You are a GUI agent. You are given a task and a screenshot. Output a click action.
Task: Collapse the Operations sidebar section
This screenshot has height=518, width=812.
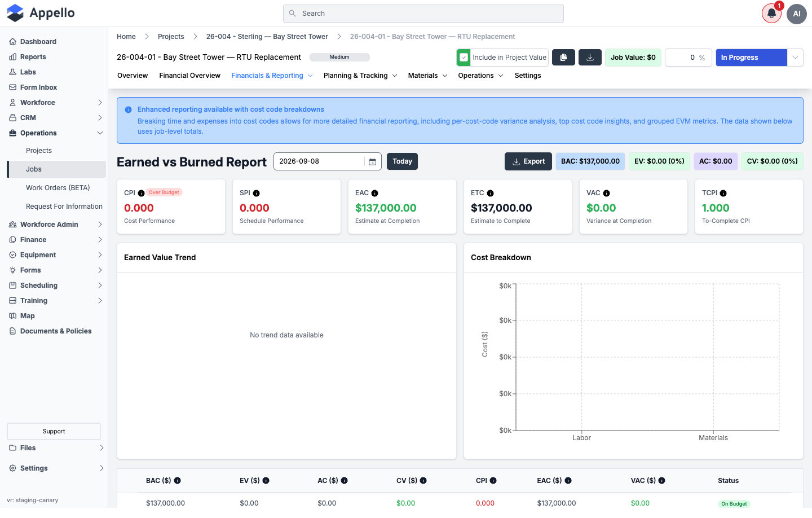[x=56, y=133]
